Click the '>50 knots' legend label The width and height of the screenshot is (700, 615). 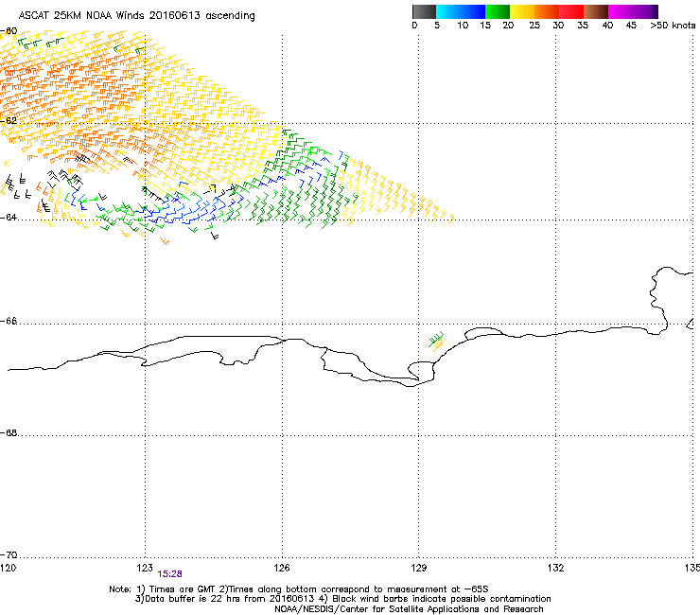tap(673, 26)
